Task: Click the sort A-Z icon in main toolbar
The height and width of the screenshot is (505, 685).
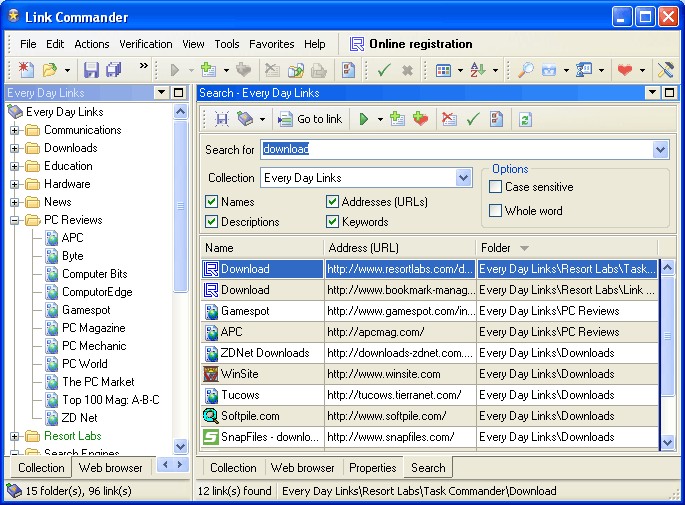Action: pos(478,70)
